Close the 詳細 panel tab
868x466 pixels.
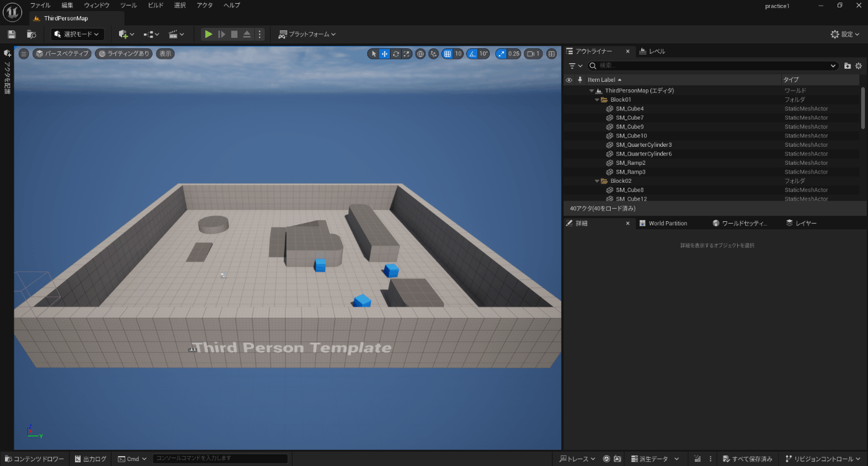point(627,223)
